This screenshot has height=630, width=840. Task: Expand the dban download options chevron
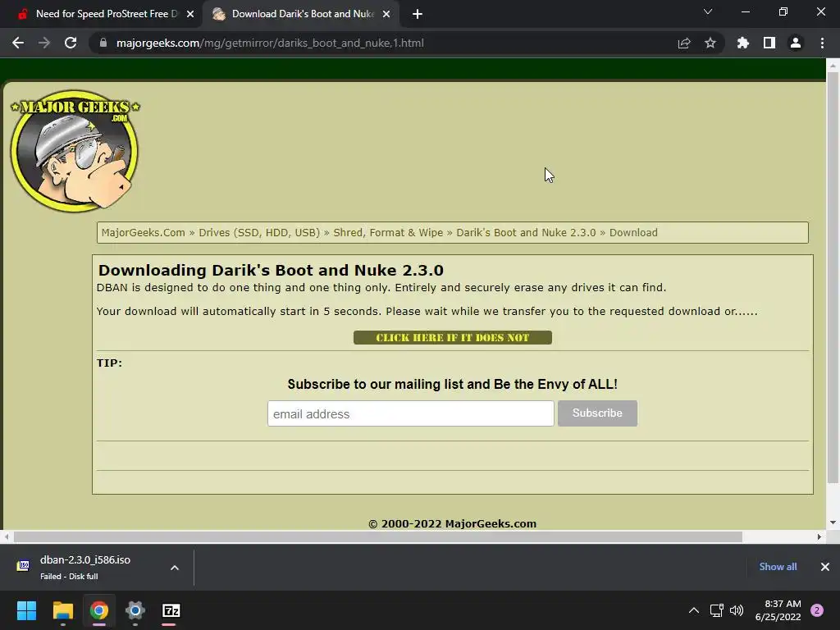pos(175,568)
